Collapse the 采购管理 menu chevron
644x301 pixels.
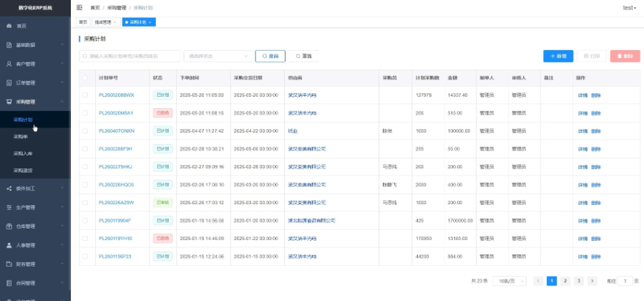(x=62, y=102)
